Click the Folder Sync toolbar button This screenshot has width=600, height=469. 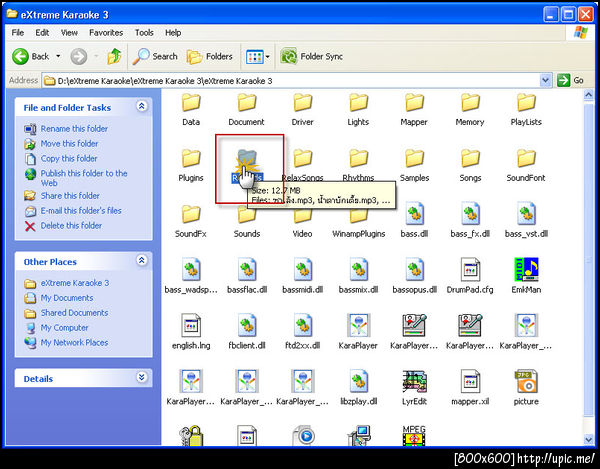point(311,57)
